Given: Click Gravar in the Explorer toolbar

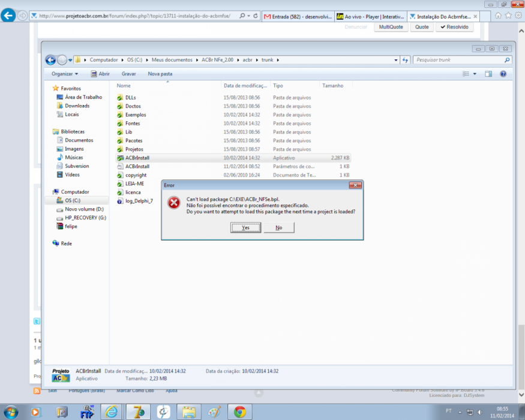Looking at the screenshot, I should tap(128, 74).
